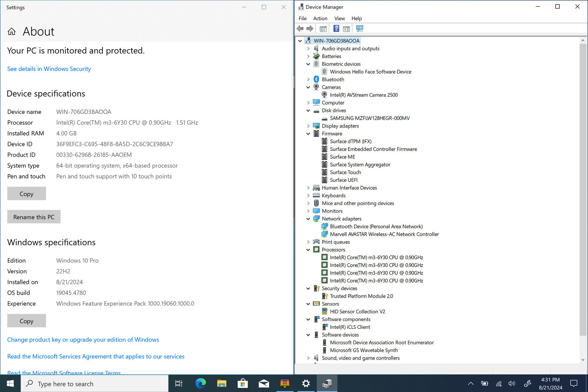Viewport: 588px width, 392px height.
Task: Expand the Monitors node
Action: [308, 211]
